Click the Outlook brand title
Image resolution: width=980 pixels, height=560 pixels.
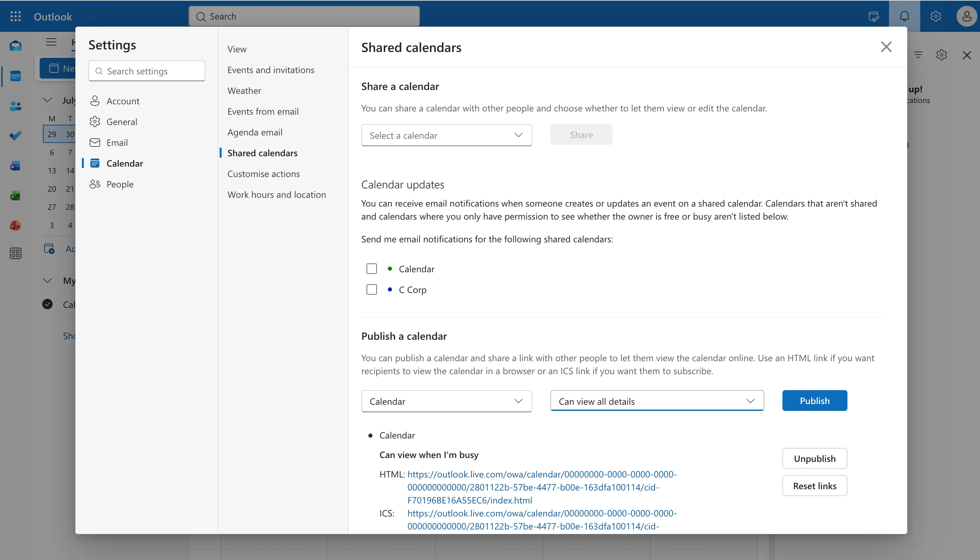[x=53, y=17]
